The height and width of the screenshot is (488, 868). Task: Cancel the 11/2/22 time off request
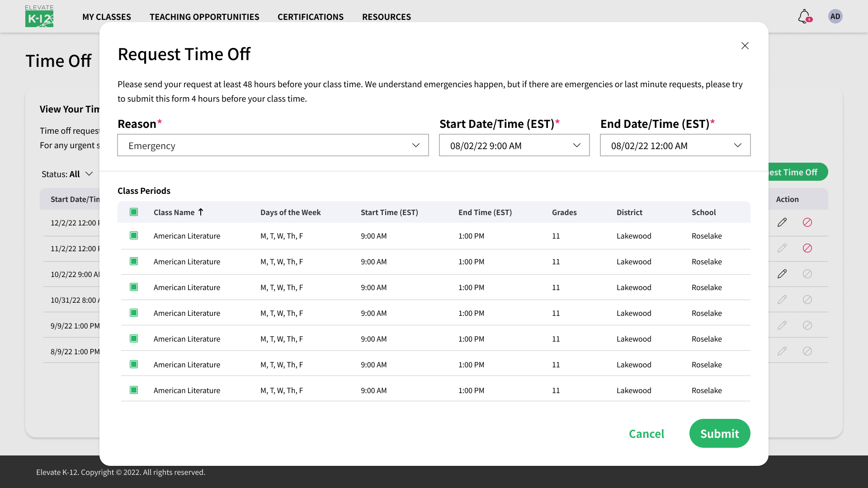(x=807, y=248)
